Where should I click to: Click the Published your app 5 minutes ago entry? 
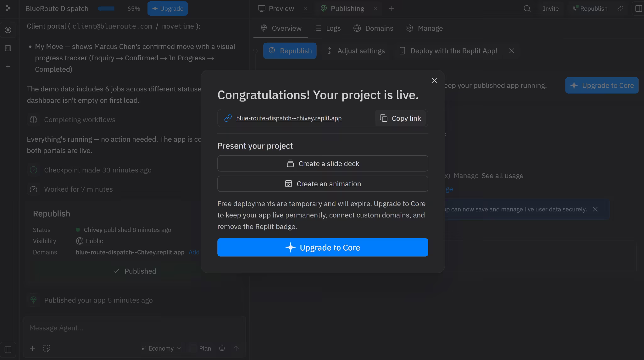coord(98,300)
